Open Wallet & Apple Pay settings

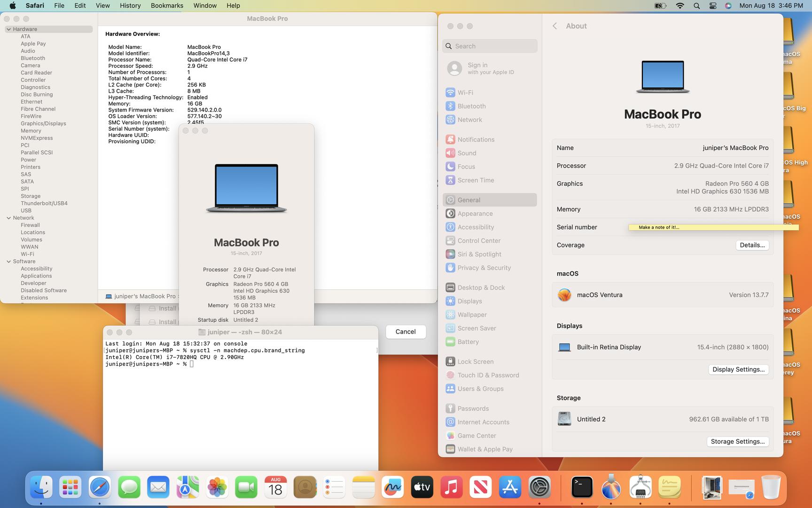coord(490,449)
